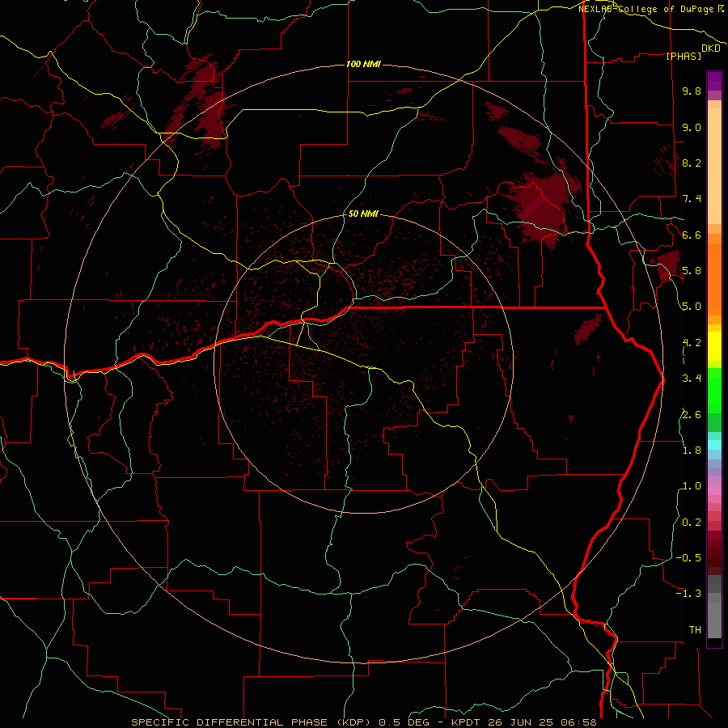Image resolution: width=728 pixels, height=728 pixels.
Task: Click the KPDT 26 JUN 25 06:58 timestamp
Action: pyautogui.click(x=523, y=722)
